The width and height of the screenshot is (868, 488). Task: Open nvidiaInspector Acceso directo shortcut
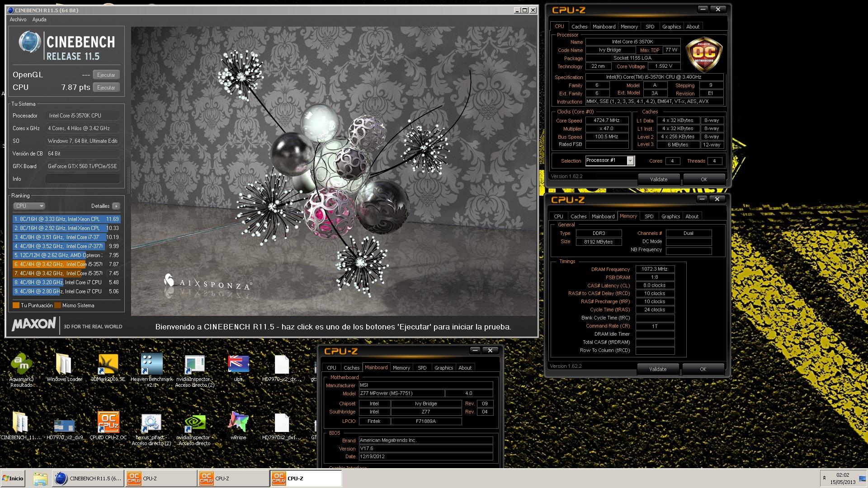[194, 428]
